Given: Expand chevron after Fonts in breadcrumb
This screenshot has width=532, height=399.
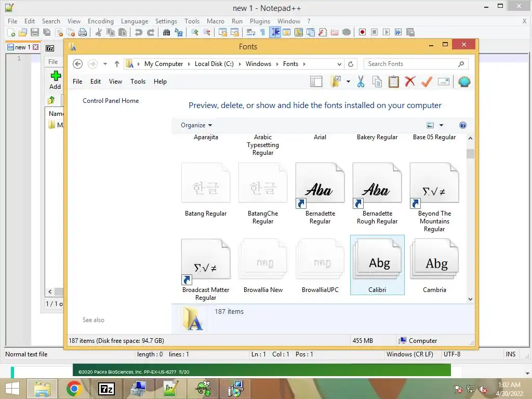Looking at the screenshot, I should [304, 64].
